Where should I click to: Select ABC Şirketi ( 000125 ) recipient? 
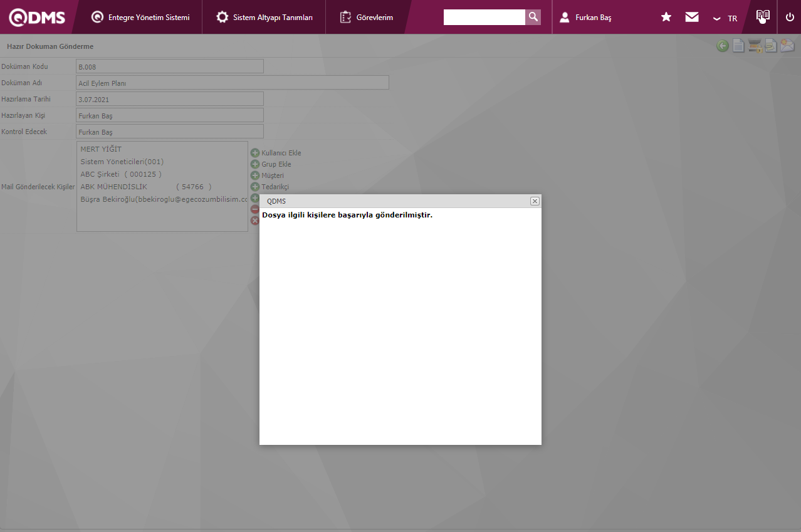121,174
